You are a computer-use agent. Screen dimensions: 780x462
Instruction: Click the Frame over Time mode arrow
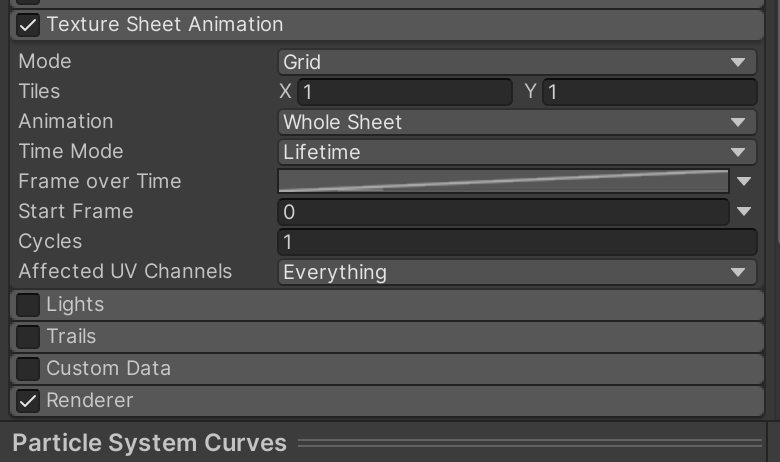point(744,182)
